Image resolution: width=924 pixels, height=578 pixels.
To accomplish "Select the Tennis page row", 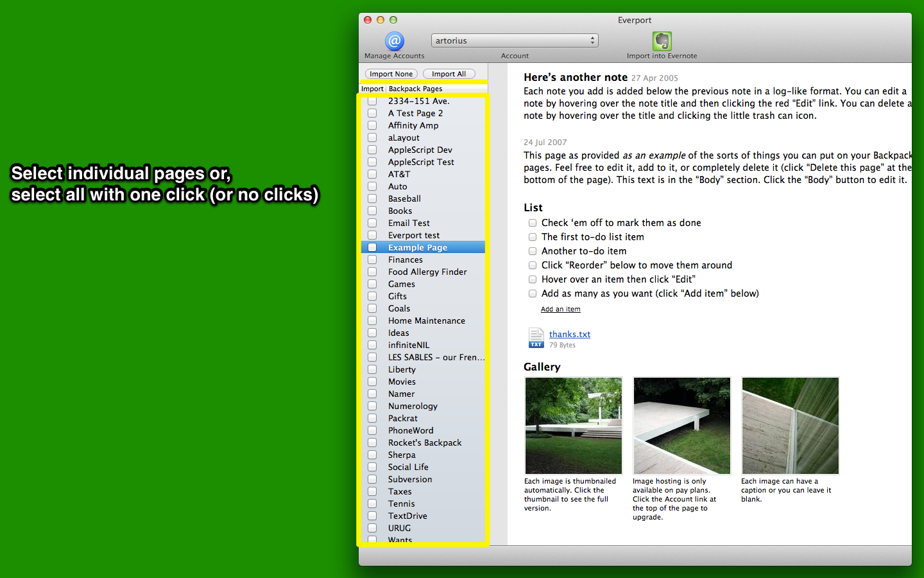I will coord(424,504).
